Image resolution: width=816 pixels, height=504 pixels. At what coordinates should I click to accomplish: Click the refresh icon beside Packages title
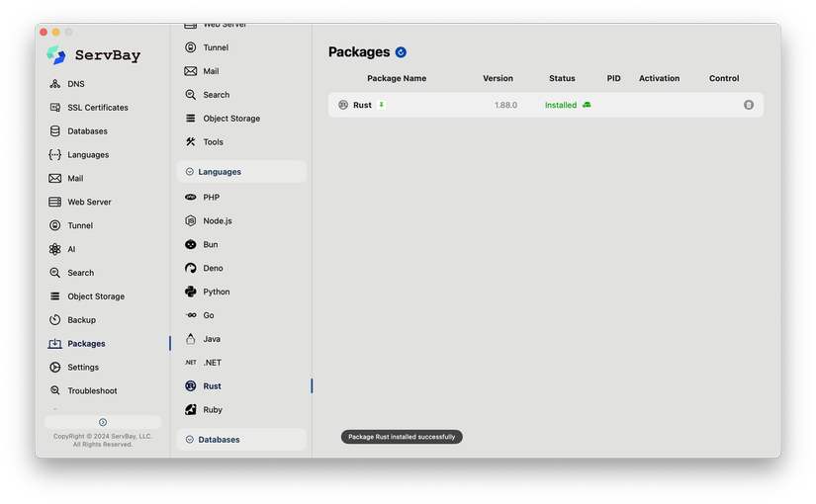(401, 52)
